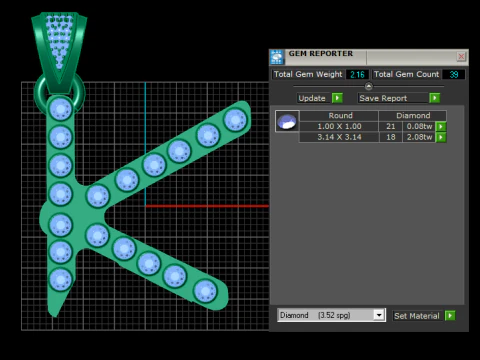Click the Diamond column header
The height and width of the screenshot is (360, 480).
(413, 116)
